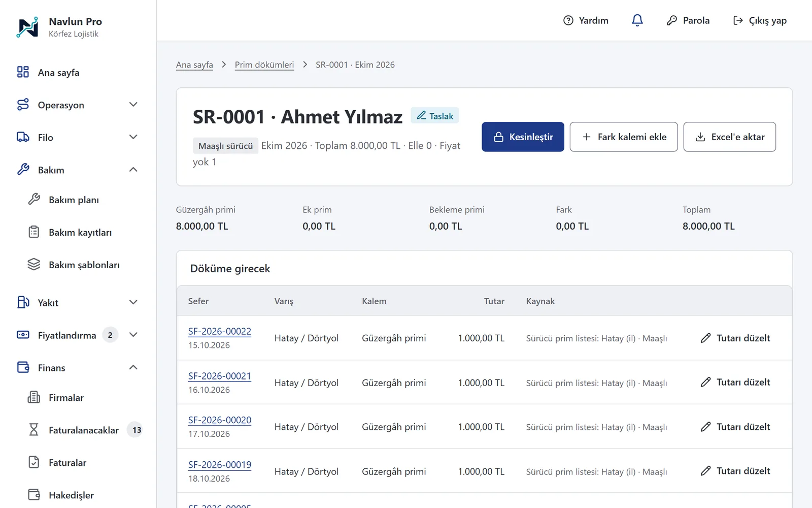Click the Yardım help icon

tap(568, 20)
